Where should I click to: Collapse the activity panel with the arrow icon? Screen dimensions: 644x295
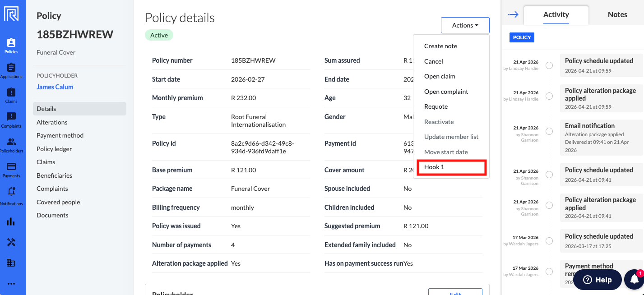click(513, 14)
